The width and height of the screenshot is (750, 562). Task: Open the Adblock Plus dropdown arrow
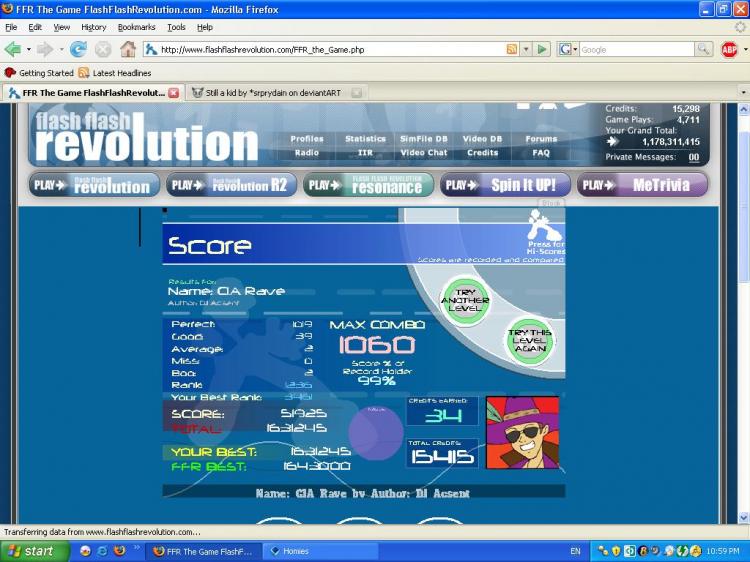[745, 49]
